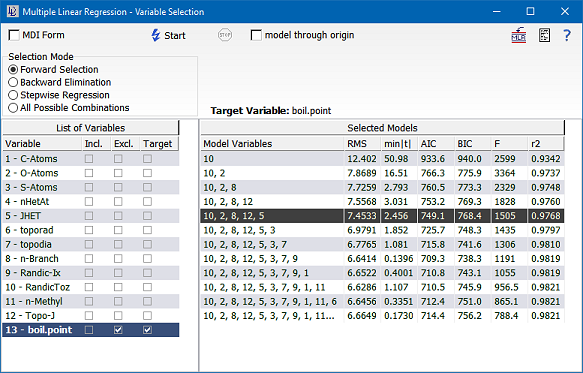The image size is (583, 373).
Task: Open help via question mark icon
Action: click(567, 35)
